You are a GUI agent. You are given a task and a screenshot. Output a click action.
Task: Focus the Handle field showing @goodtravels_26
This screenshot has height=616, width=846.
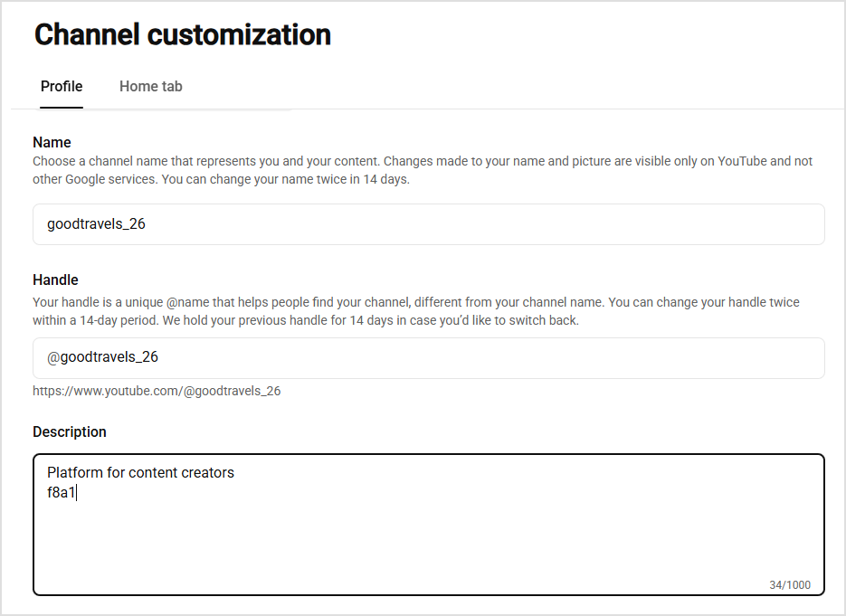[x=428, y=358]
